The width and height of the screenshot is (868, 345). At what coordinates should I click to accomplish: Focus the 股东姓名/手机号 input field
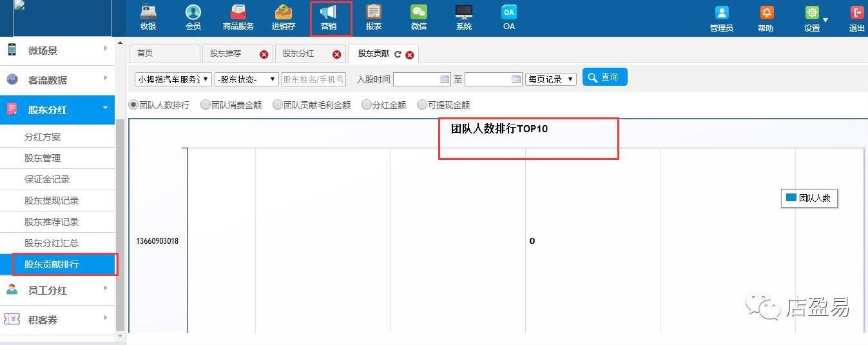[x=314, y=79]
